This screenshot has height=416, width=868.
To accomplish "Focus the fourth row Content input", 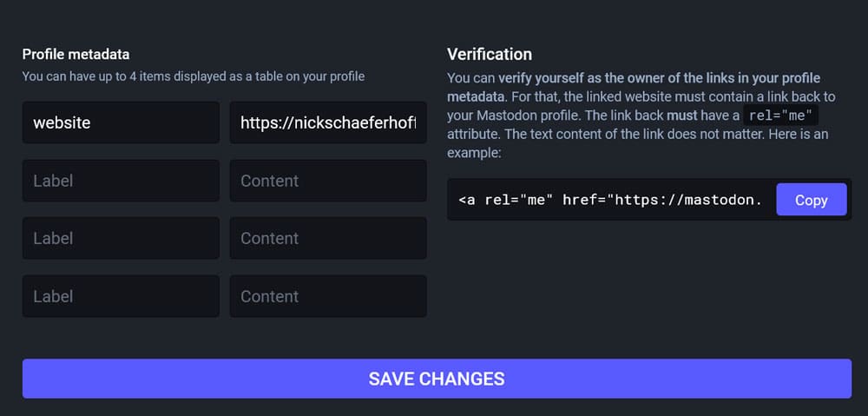I will point(327,296).
